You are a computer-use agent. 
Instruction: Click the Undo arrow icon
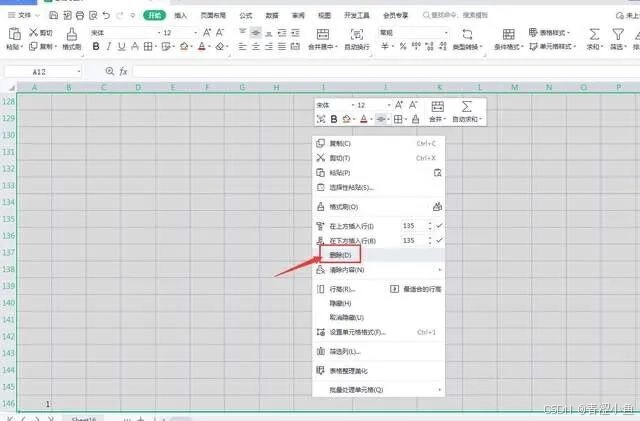point(107,16)
